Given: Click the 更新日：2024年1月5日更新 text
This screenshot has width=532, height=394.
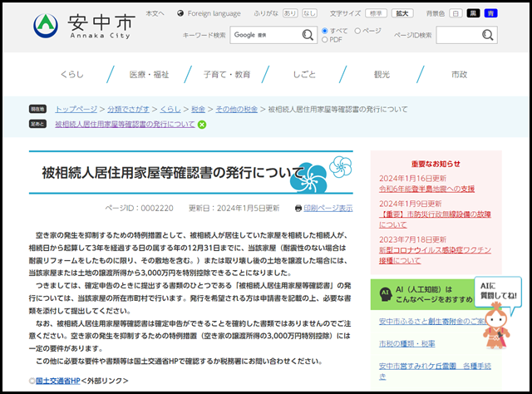Looking at the screenshot, I should 234,208.
